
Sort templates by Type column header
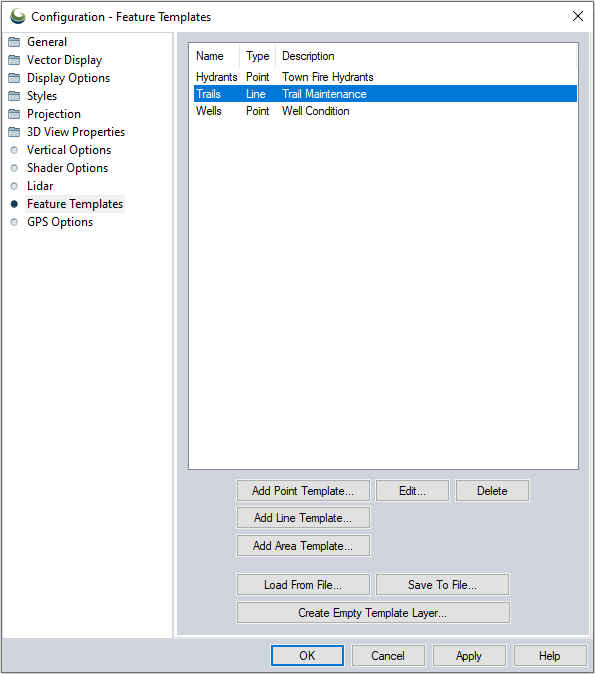click(x=258, y=56)
